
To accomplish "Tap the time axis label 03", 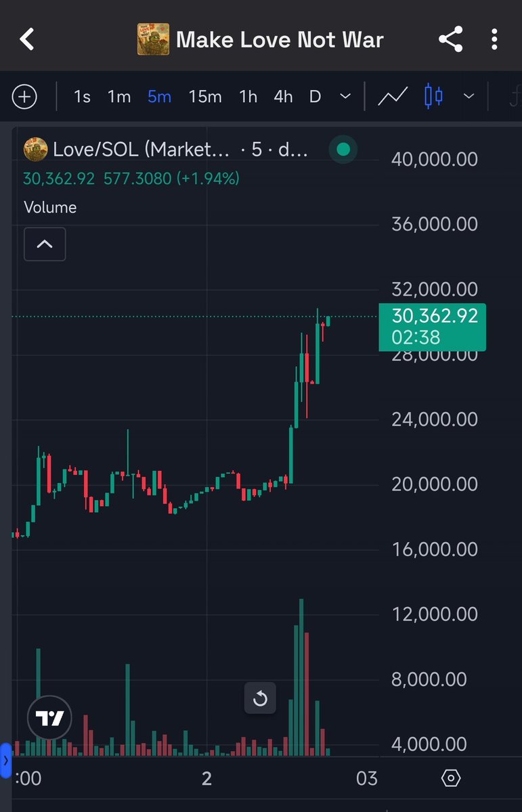I will [366, 778].
